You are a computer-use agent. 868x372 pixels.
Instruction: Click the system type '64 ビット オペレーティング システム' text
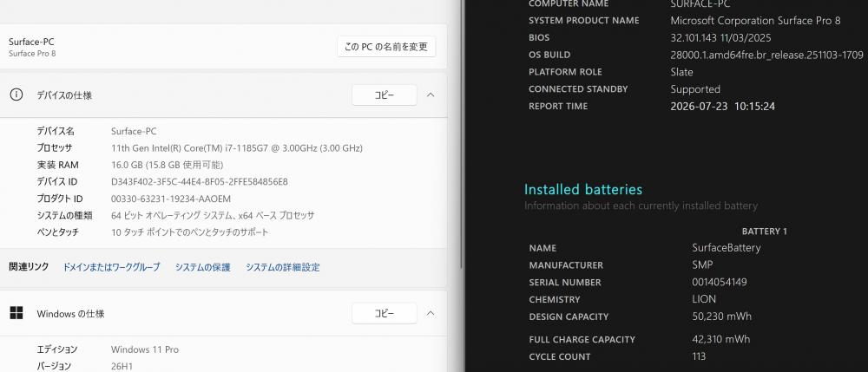pyautogui.click(x=173, y=216)
